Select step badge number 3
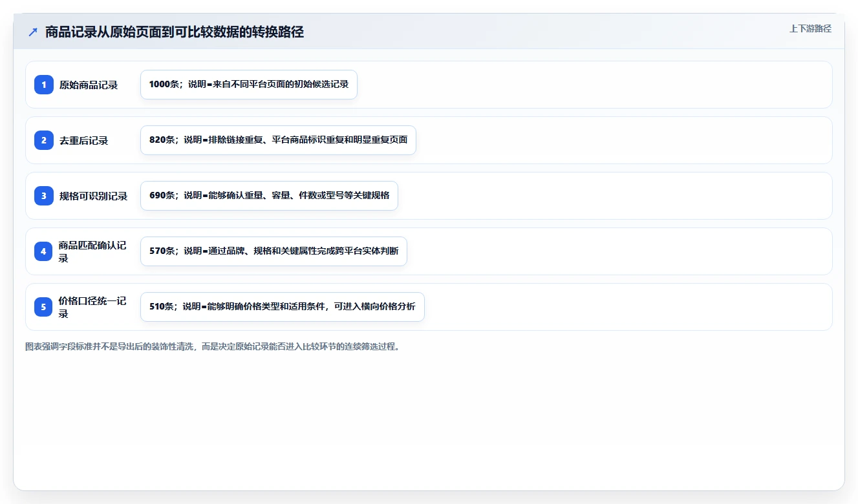 (44, 196)
